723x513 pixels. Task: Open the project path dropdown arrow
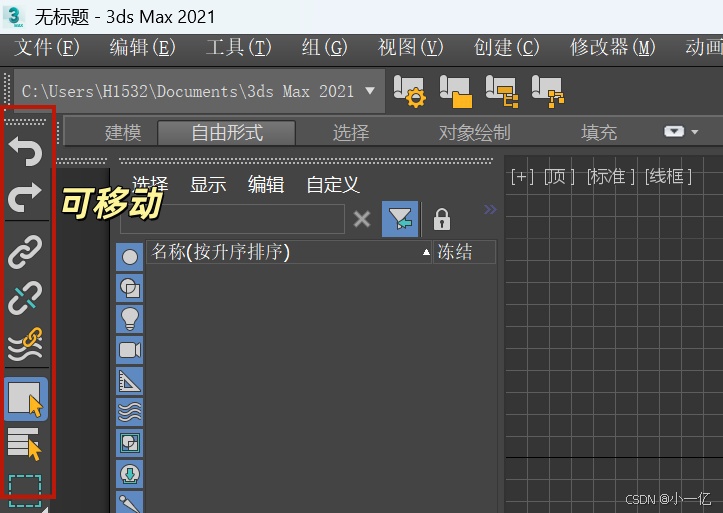pyautogui.click(x=370, y=90)
